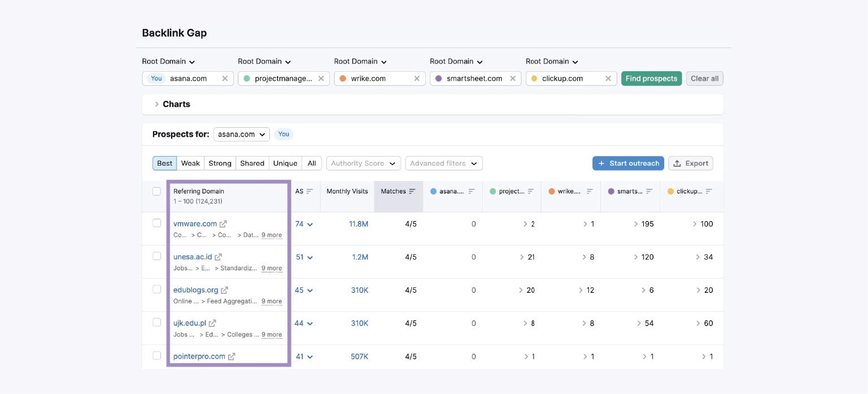
Task: Check the vmware.com row checkbox
Action: (x=157, y=223)
